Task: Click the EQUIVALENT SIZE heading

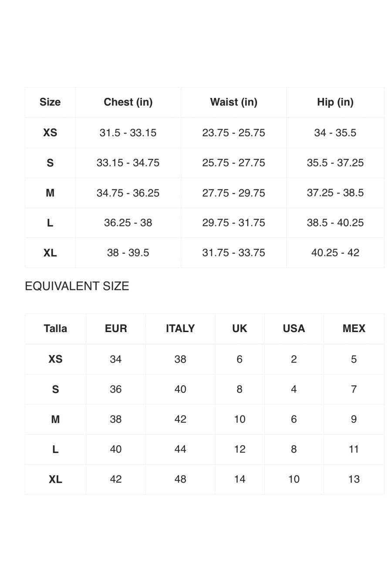Action: (x=77, y=286)
